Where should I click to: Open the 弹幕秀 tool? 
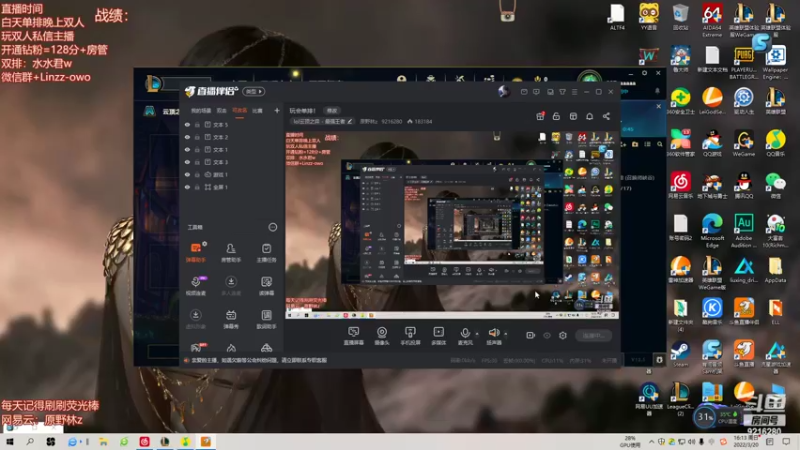[231, 319]
